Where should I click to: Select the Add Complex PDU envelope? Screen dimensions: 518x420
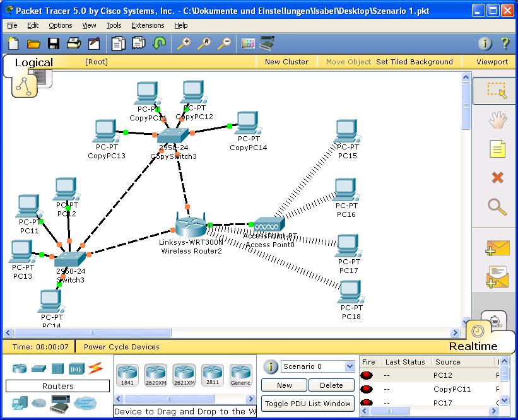click(498, 277)
